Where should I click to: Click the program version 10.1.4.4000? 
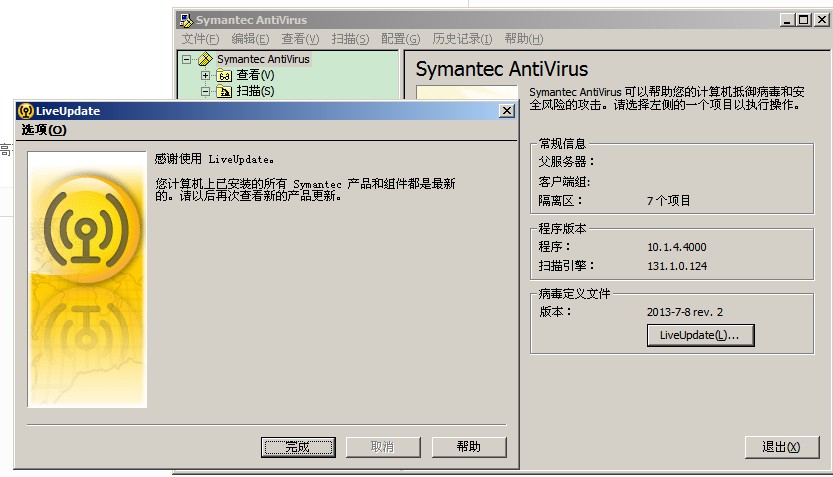(x=677, y=247)
